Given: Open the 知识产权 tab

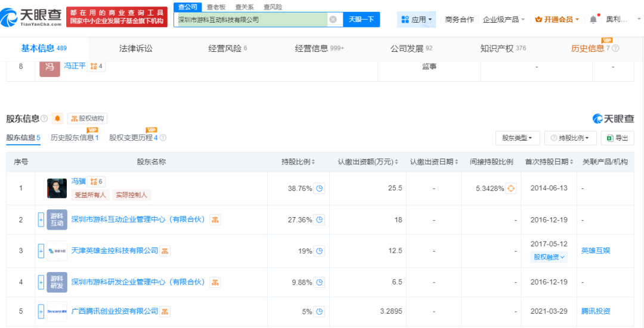Looking at the screenshot, I should (x=497, y=48).
